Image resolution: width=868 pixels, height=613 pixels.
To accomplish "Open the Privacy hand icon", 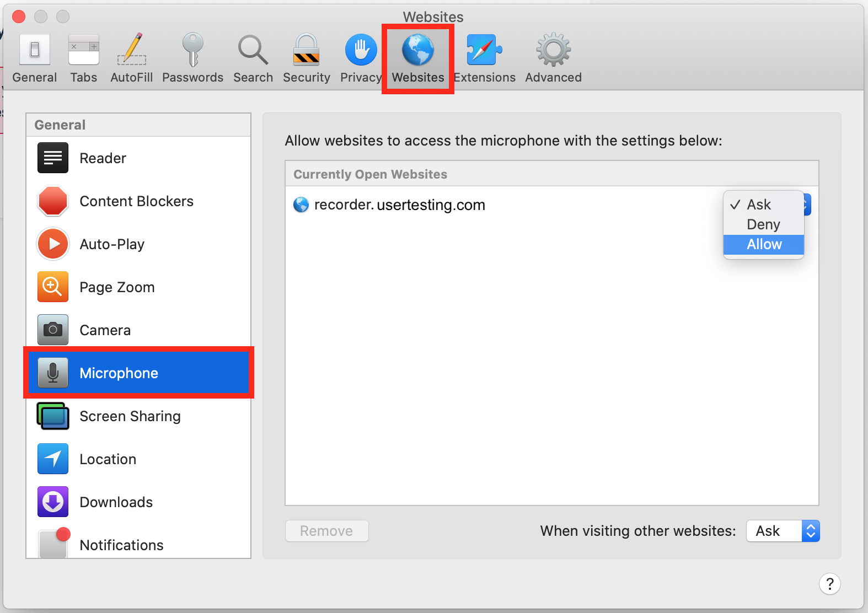I will [361, 50].
